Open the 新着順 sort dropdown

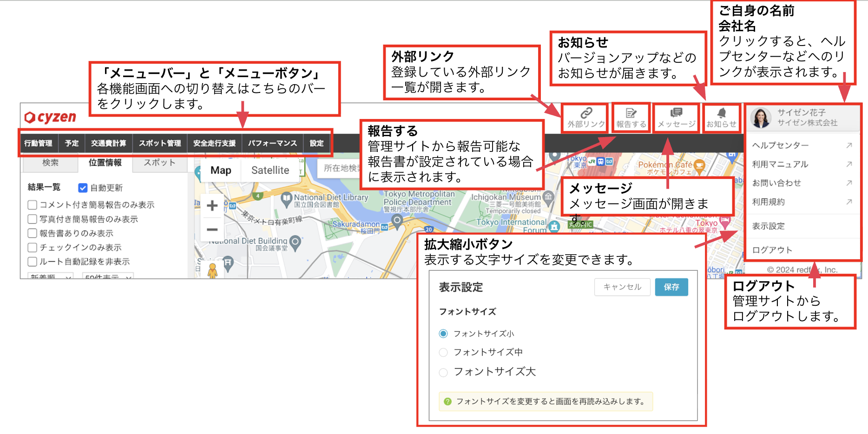[51, 276]
